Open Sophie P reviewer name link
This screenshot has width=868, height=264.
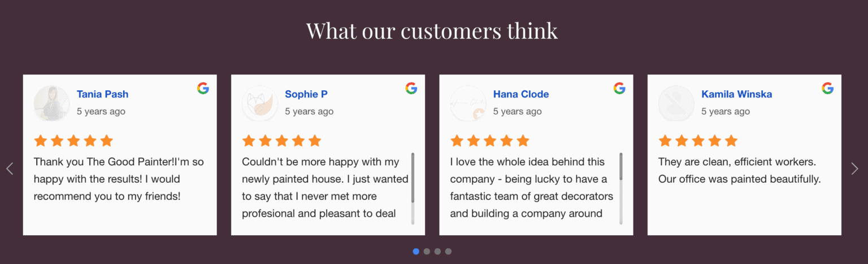click(306, 94)
